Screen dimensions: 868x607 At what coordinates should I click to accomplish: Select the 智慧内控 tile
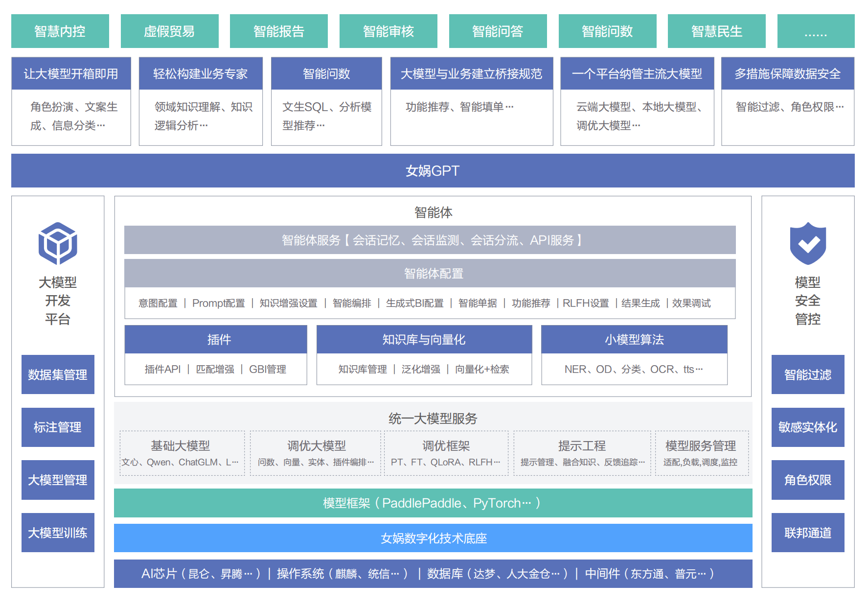click(60, 31)
